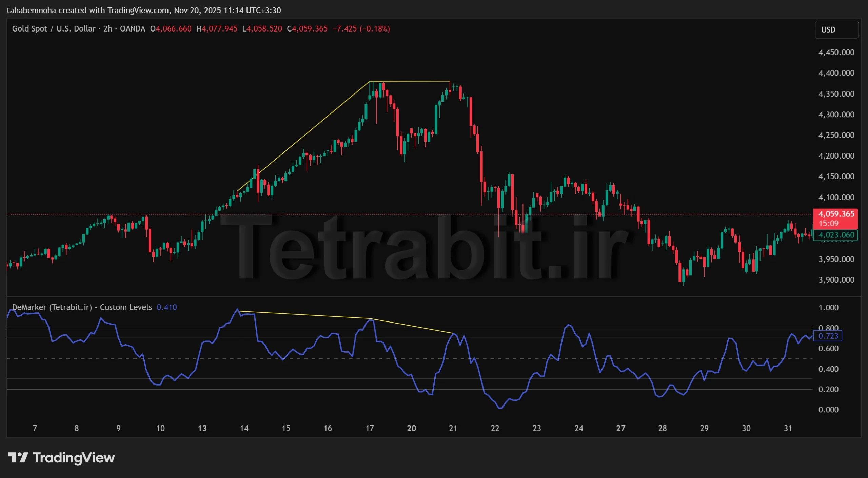
Task: Click the 0.200 indicator scale label
Action: (x=828, y=389)
